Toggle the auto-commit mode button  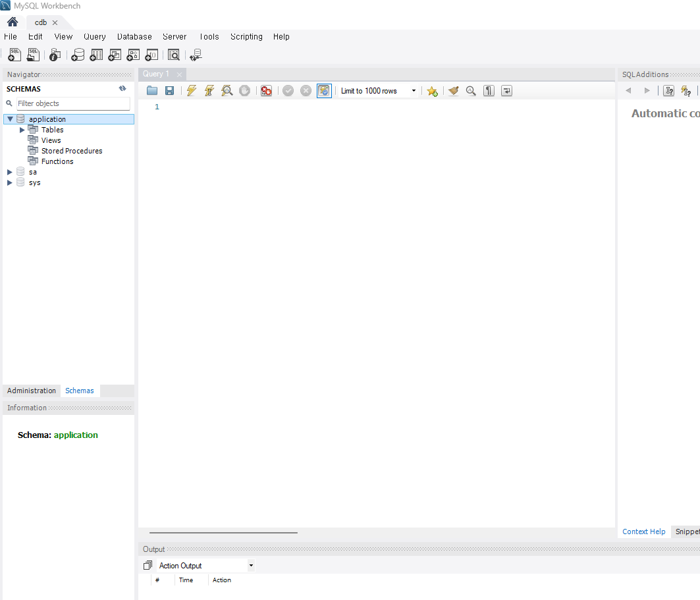click(x=324, y=91)
